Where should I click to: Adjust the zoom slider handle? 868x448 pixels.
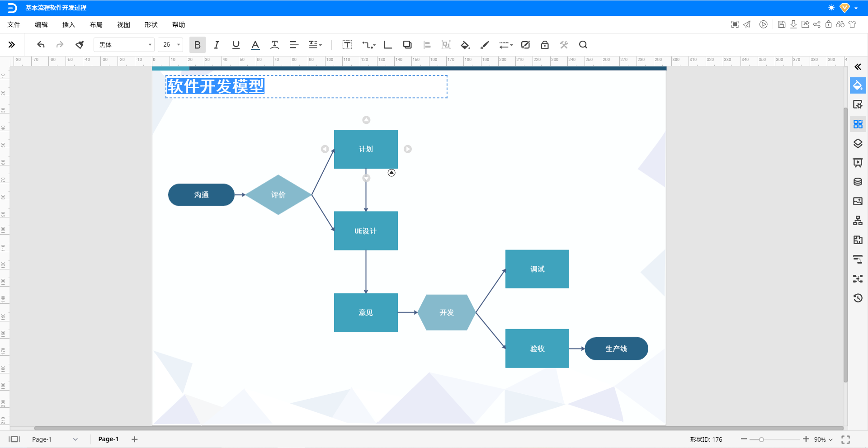pyautogui.click(x=761, y=439)
